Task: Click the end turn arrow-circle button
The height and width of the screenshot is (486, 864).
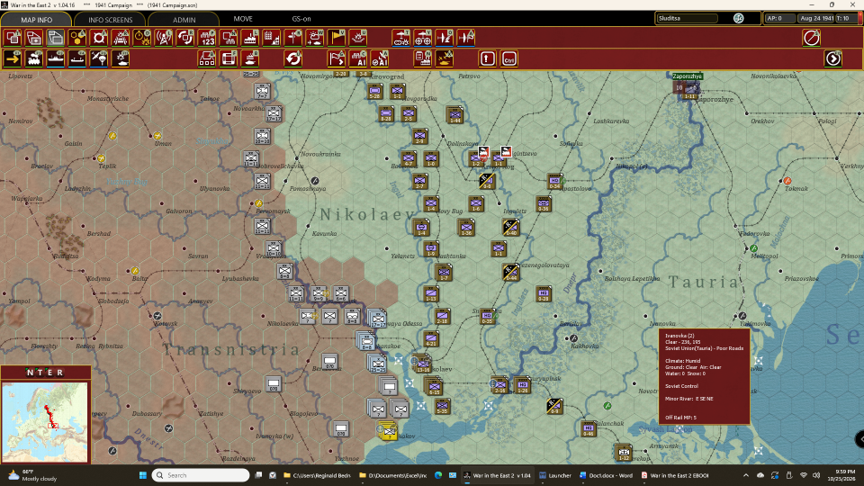Action: coord(833,58)
